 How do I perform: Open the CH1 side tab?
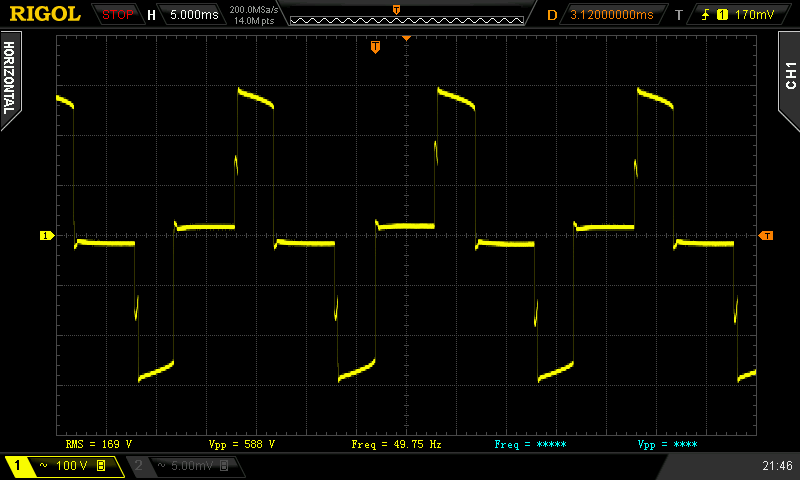pyautogui.click(x=789, y=75)
